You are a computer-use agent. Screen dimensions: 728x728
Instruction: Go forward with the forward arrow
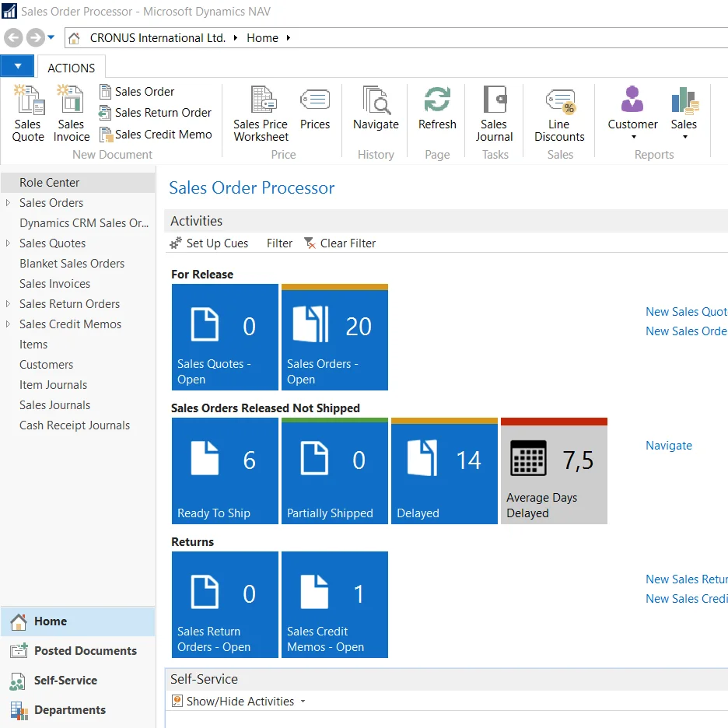(x=35, y=37)
